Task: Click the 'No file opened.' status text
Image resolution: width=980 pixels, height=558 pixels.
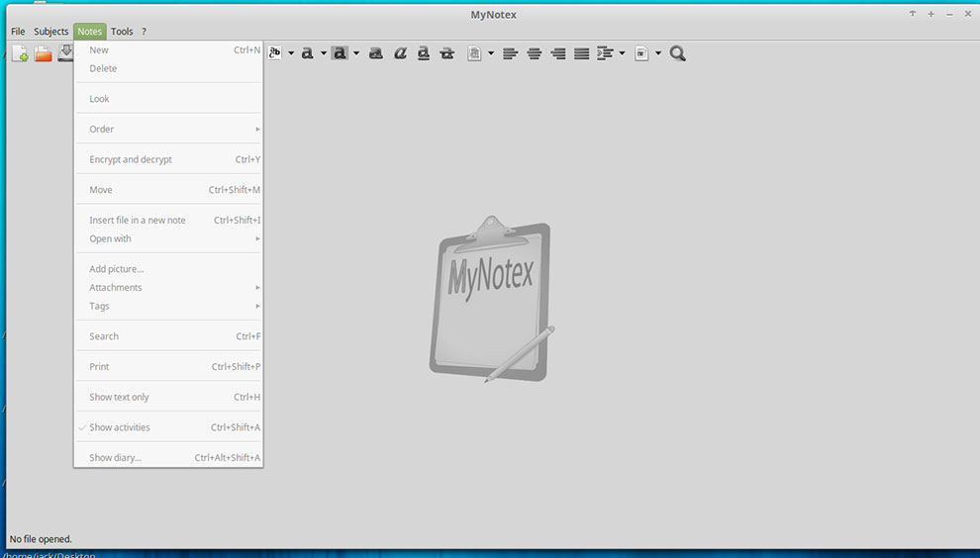Action: [x=41, y=538]
